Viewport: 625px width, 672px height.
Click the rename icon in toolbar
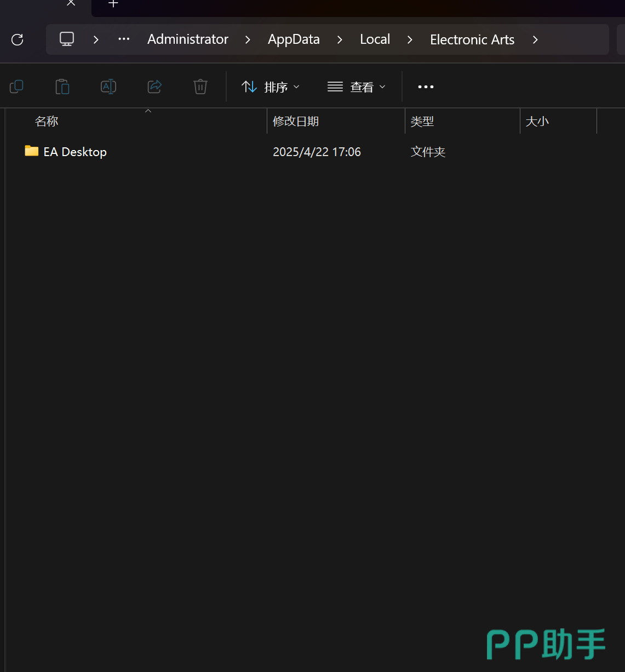coord(108,87)
